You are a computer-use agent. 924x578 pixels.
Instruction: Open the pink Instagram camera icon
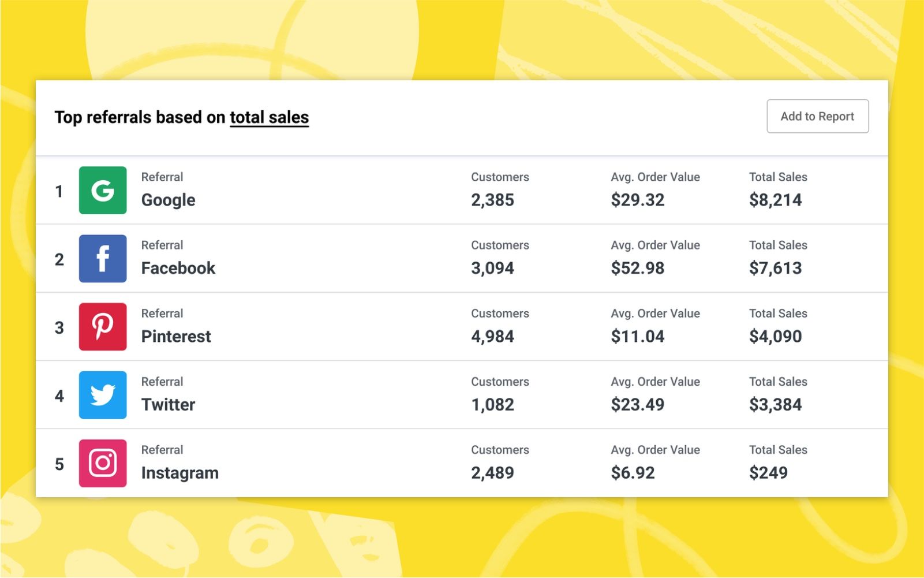click(x=103, y=463)
